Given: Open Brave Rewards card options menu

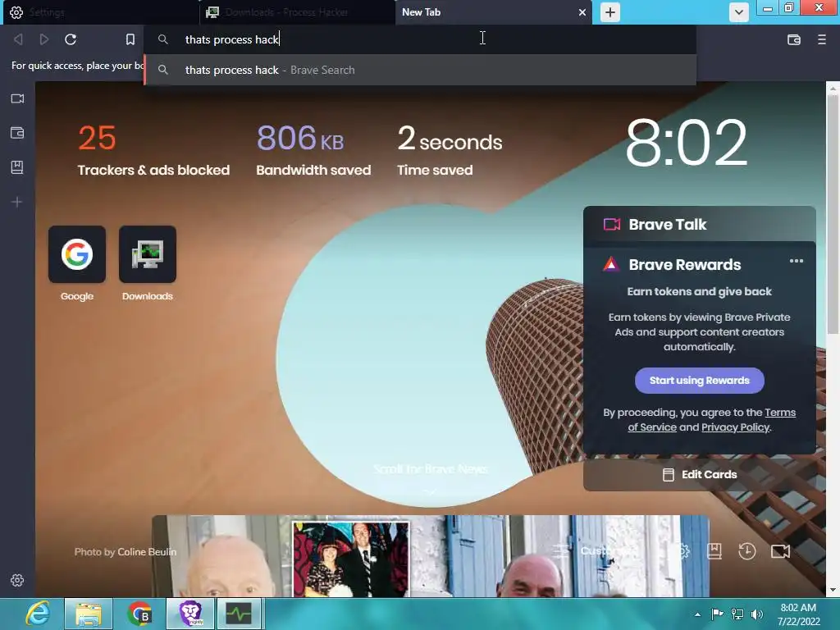Looking at the screenshot, I should pyautogui.click(x=796, y=261).
